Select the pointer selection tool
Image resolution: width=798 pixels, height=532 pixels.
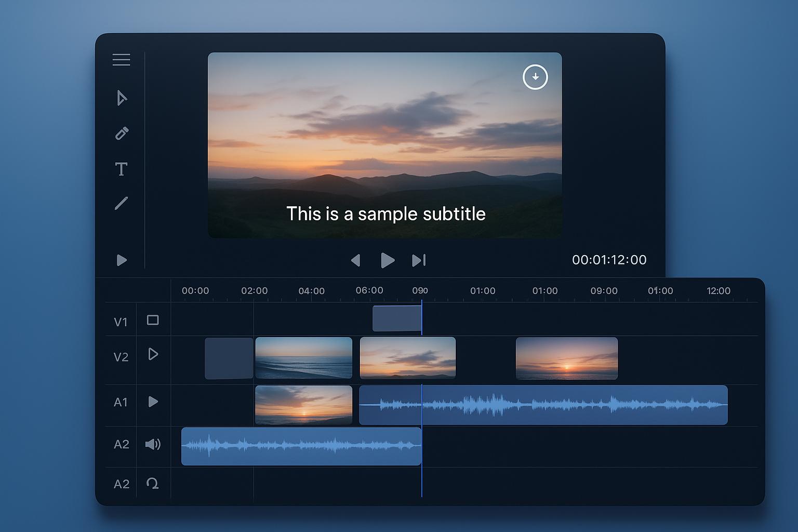pos(122,98)
